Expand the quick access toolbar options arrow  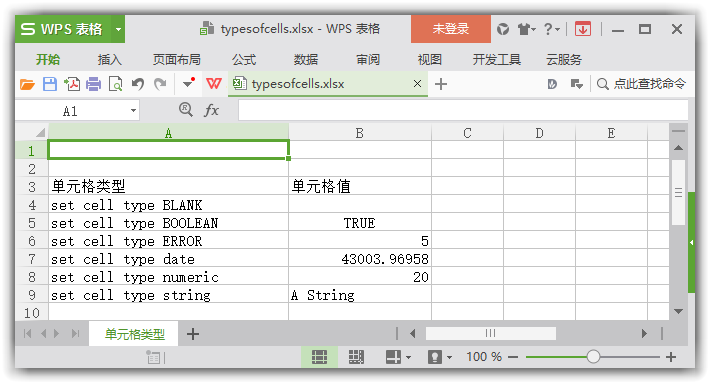188,83
